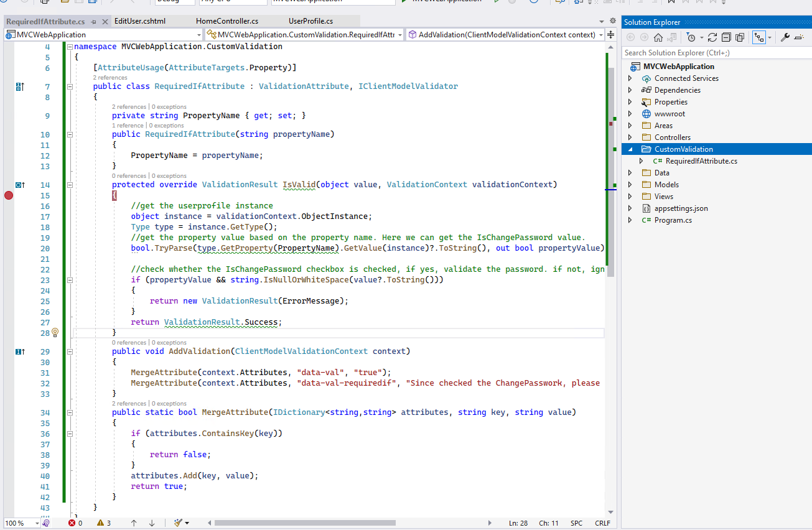This screenshot has width=812, height=530.
Task: Click Sync with Active Document refresh icon
Action: 712,37
